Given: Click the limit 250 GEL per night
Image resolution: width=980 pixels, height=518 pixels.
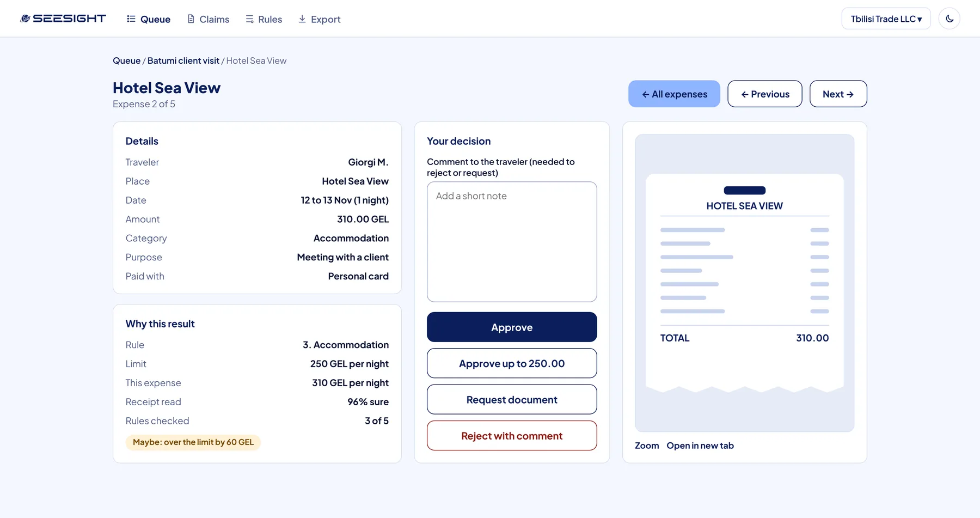Looking at the screenshot, I should pyautogui.click(x=350, y=364).
